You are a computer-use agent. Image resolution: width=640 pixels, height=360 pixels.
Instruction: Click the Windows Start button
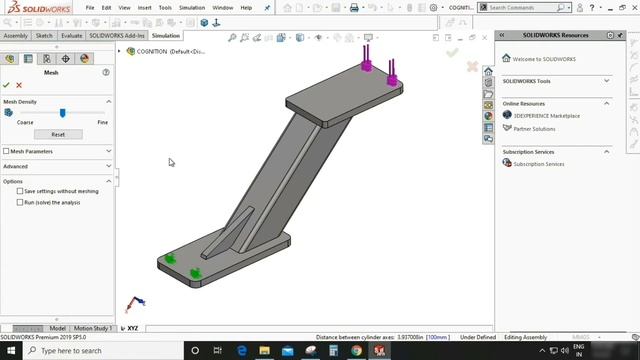[x=11, y=351]
